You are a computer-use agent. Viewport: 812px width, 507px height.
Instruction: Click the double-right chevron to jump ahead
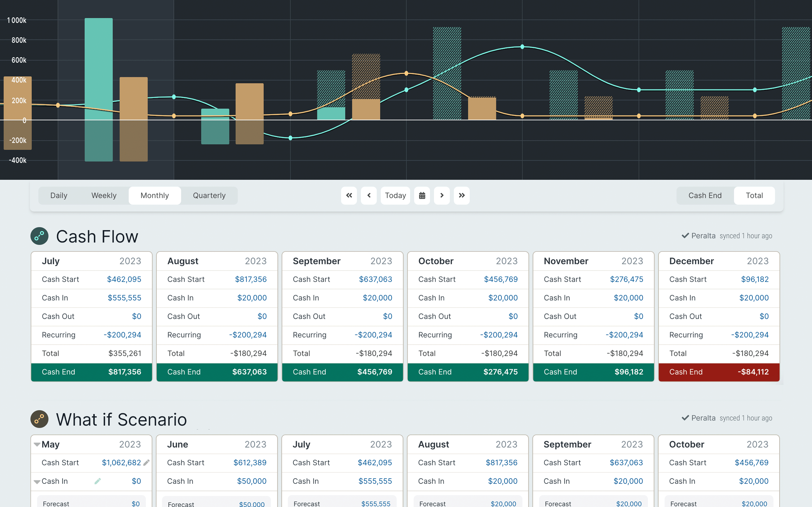(x=462, y=195)
